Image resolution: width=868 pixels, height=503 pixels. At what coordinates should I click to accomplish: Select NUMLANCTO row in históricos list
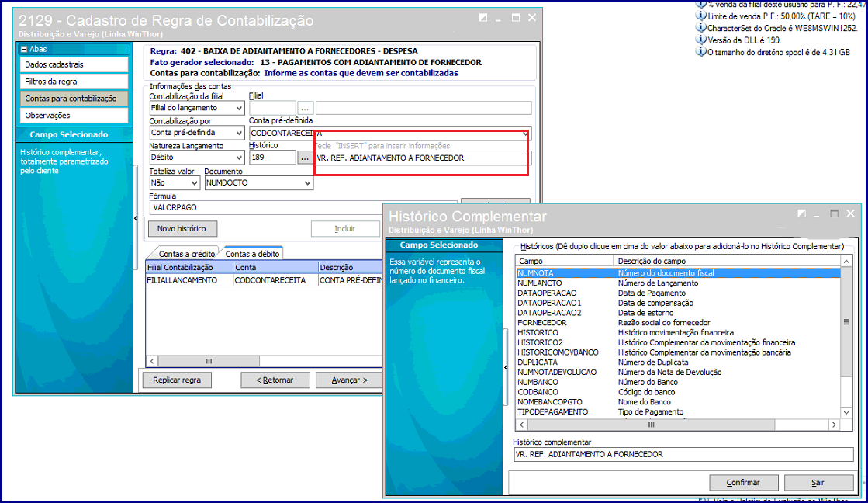click(678, 283)
